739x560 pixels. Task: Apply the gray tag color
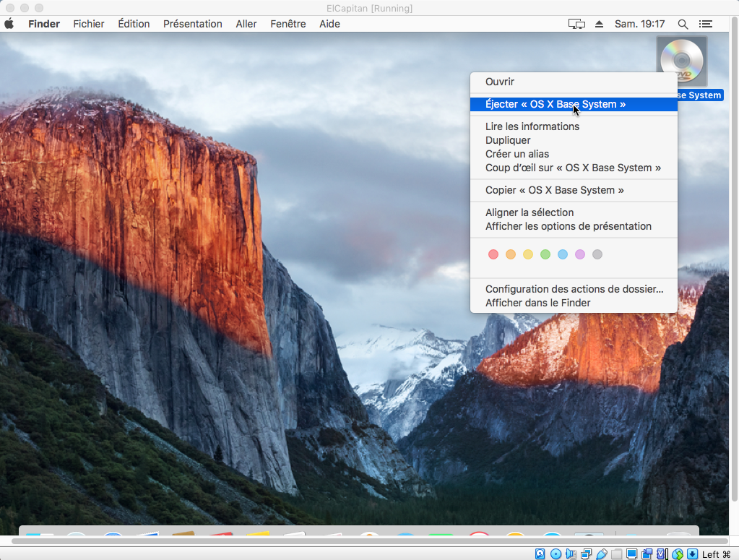(x=597, y=254)
